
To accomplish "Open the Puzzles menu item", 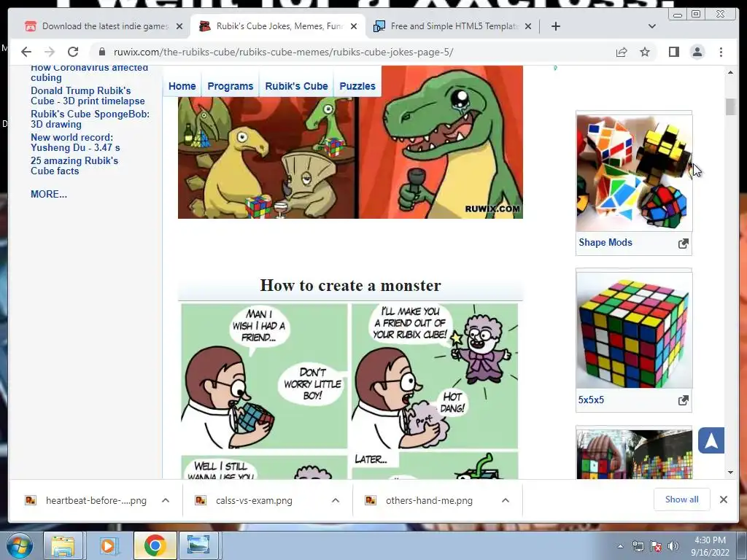I will tap(357, 86).
